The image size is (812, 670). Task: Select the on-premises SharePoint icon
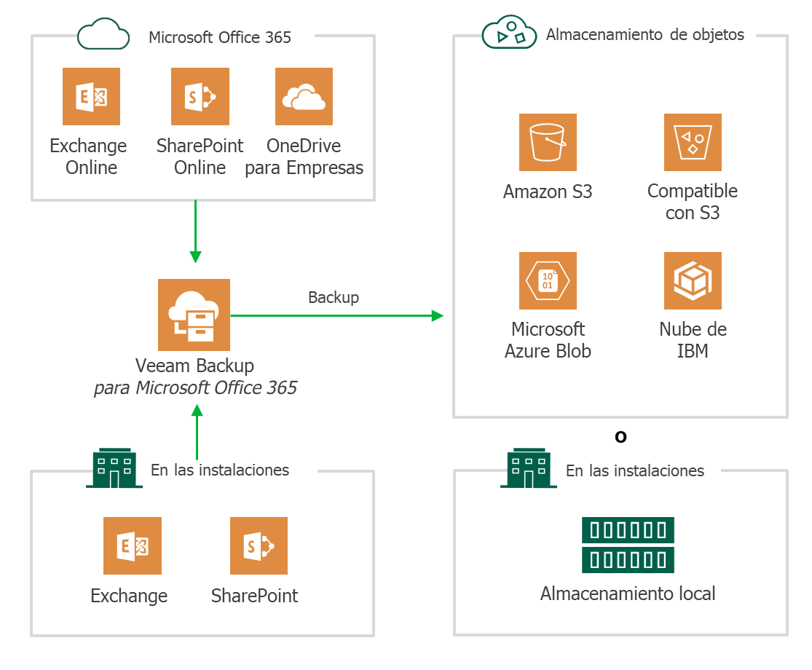(x=259, y=546)
